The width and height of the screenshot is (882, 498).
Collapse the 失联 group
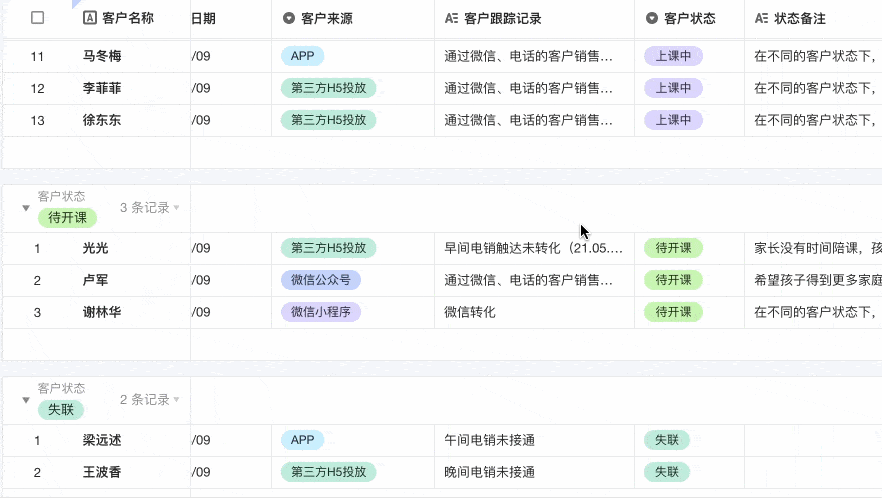click(x=26, y=400)
